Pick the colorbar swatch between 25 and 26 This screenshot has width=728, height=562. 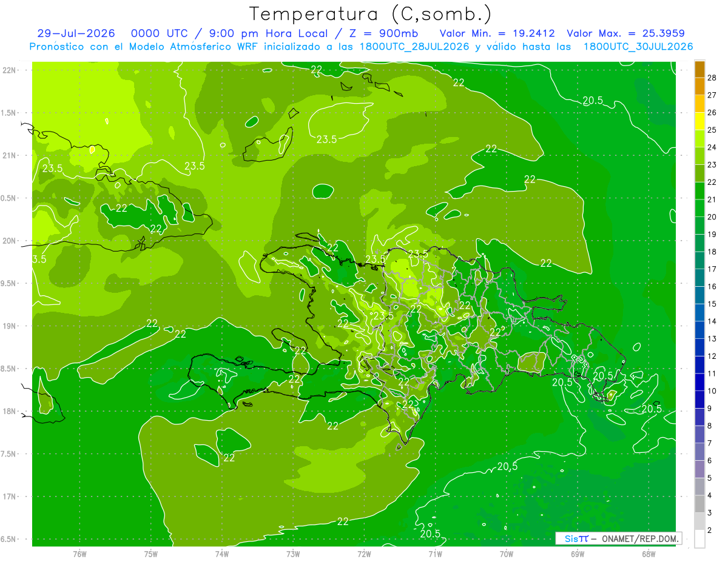pyautogui.click(x=699, y=121)
